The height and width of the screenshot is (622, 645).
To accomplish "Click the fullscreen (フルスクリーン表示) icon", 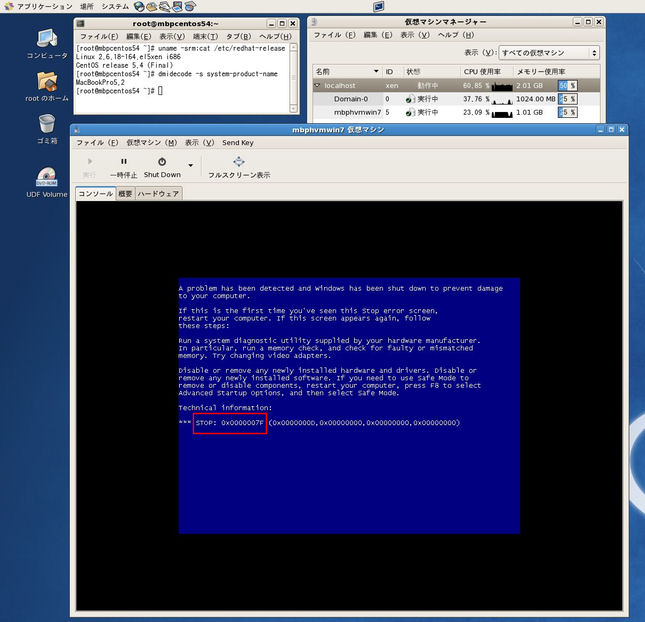I will (239, 162).
